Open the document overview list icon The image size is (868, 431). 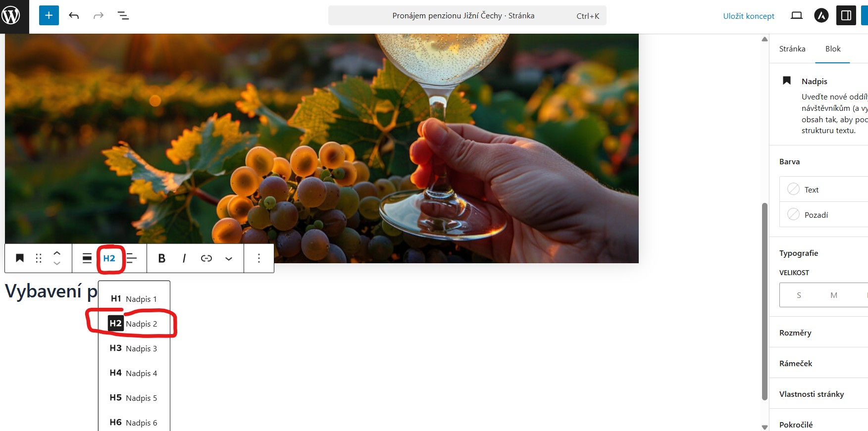click(x=123, y=16)
